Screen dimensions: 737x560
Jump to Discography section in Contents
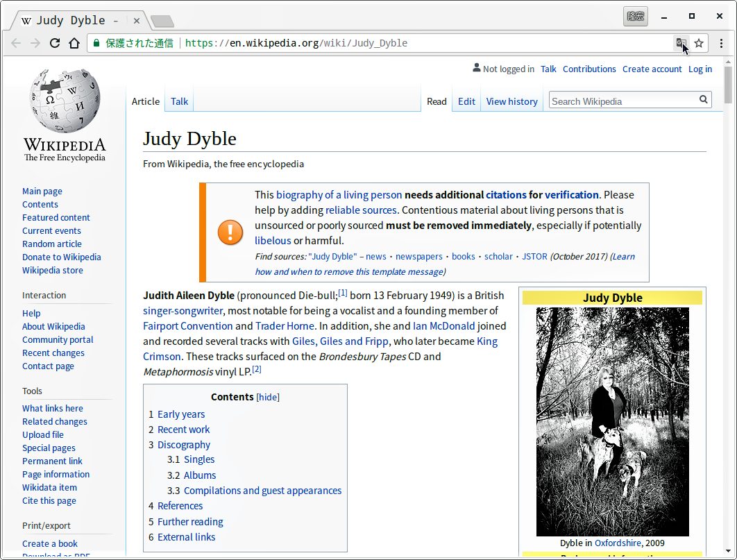click(x=184, y=445)
